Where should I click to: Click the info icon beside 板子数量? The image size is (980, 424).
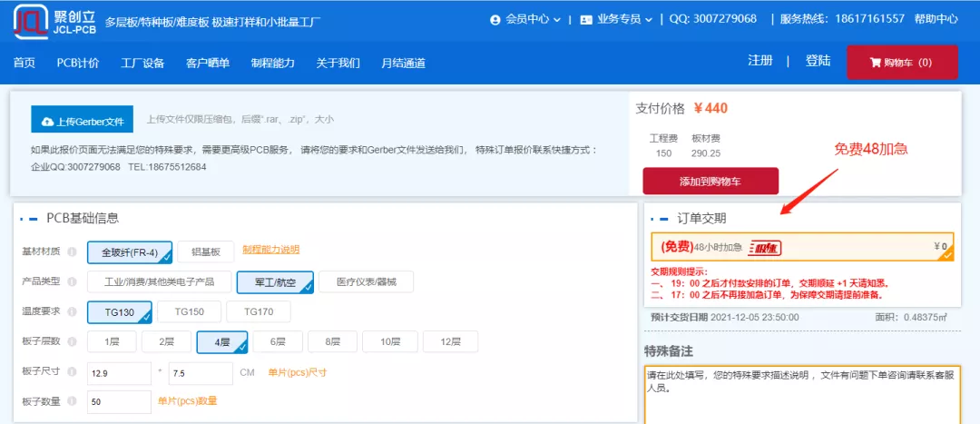coord(72,401)
